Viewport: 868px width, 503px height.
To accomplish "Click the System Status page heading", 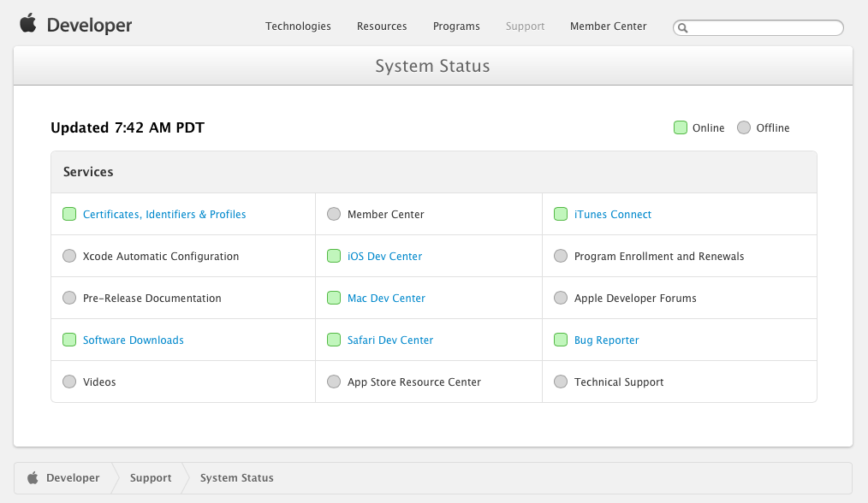I will coord(433,66).
